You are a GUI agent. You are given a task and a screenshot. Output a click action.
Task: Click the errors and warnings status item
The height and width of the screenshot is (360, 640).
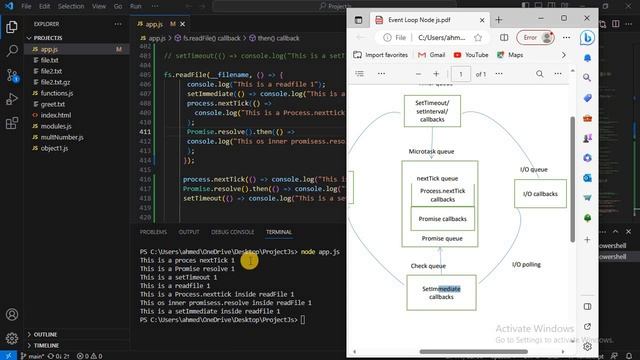(89, 356)
